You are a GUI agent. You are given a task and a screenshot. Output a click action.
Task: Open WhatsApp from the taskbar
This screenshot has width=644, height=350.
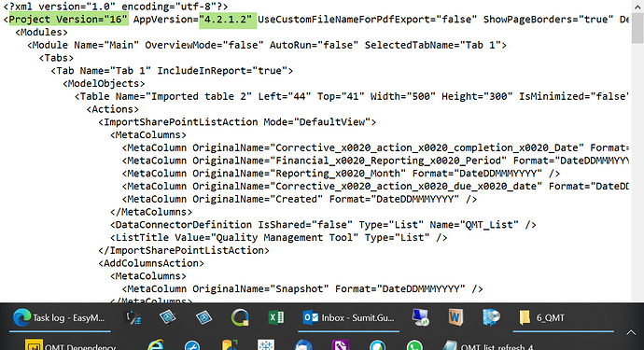click(x=414, y=346)
